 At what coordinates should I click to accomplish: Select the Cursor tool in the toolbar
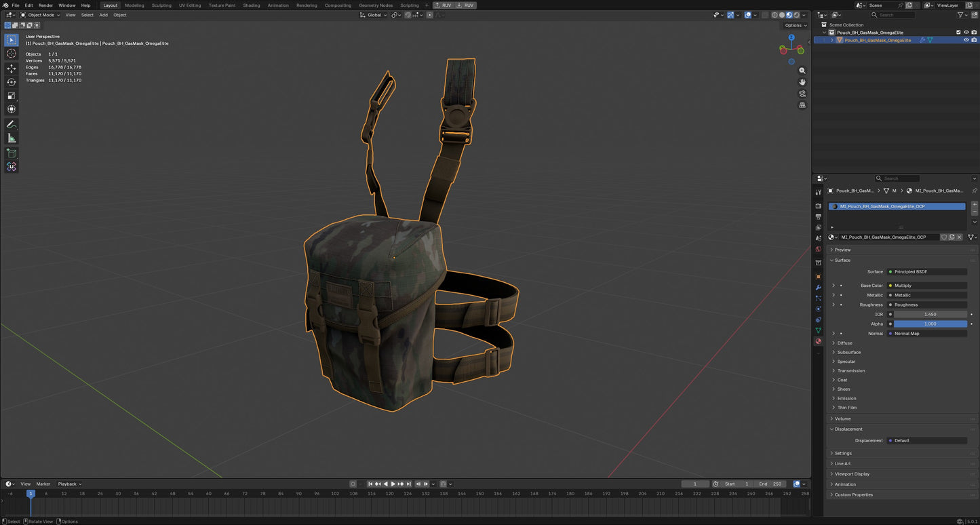12,54
